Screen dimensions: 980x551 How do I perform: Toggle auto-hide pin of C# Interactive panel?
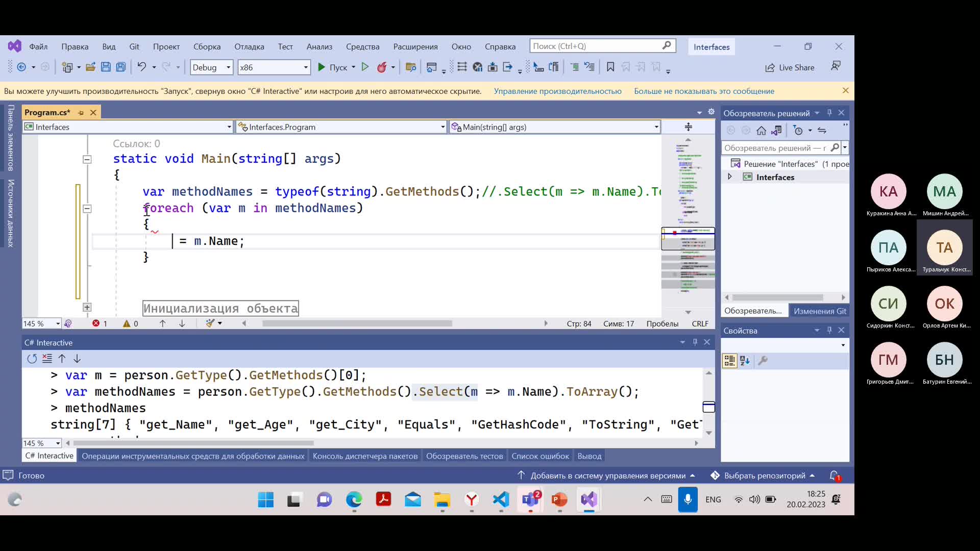tap(695, 342)
